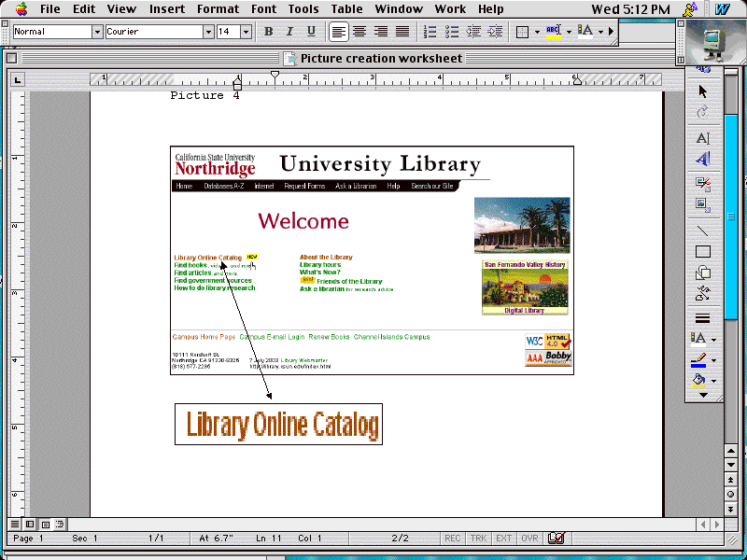Viewport: 747px width, 560px height.
Task: Open the AutoShapes tool
Action: coord(703,273)
